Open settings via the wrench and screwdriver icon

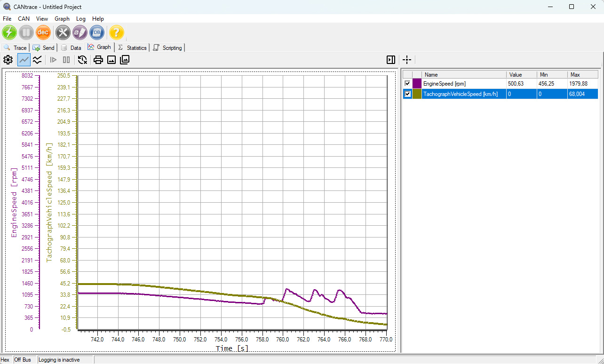(x=63, y=32)
